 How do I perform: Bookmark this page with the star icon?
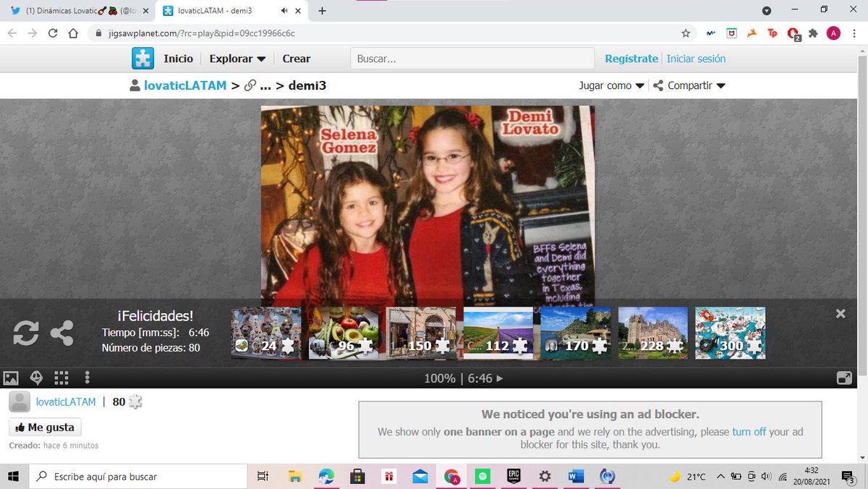[x=686, y=33]
